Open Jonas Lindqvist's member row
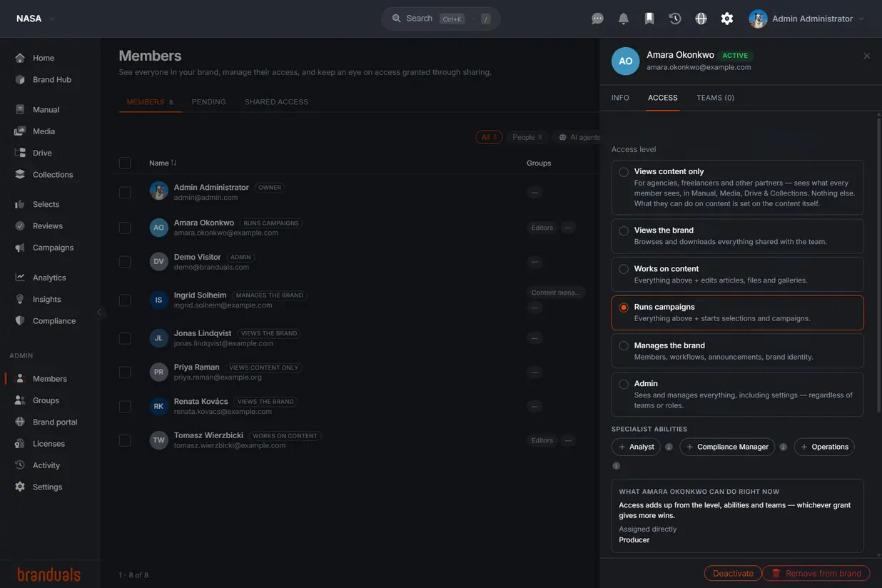Screen dimensions: 882x588 pyautogui.click(x=357, y=338)
